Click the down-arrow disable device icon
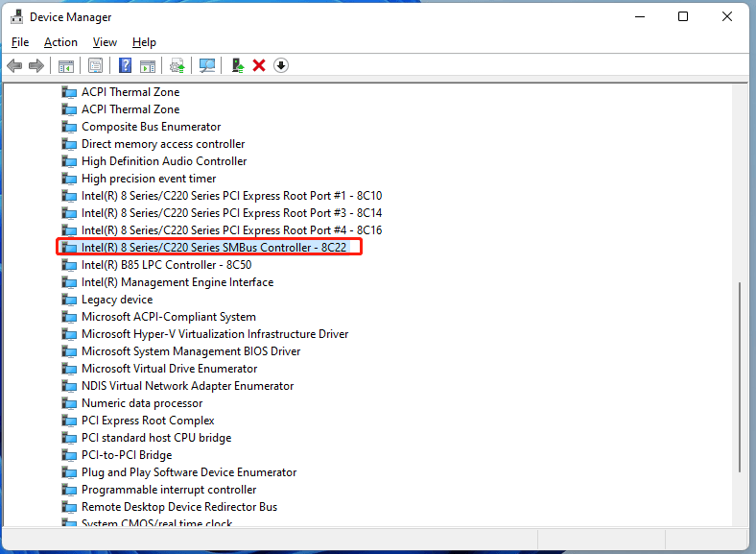 click(281, 65)
